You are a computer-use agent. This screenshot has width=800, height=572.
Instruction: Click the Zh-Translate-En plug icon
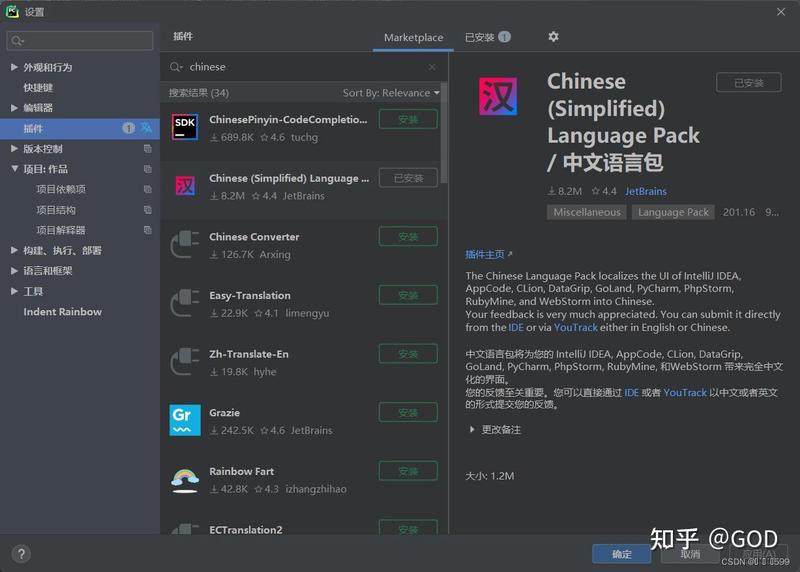[185, 361]
